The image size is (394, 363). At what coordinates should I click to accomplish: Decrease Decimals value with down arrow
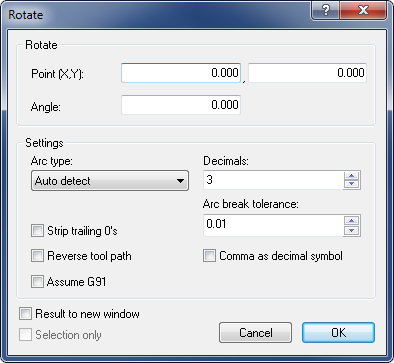tap(352, 184)
